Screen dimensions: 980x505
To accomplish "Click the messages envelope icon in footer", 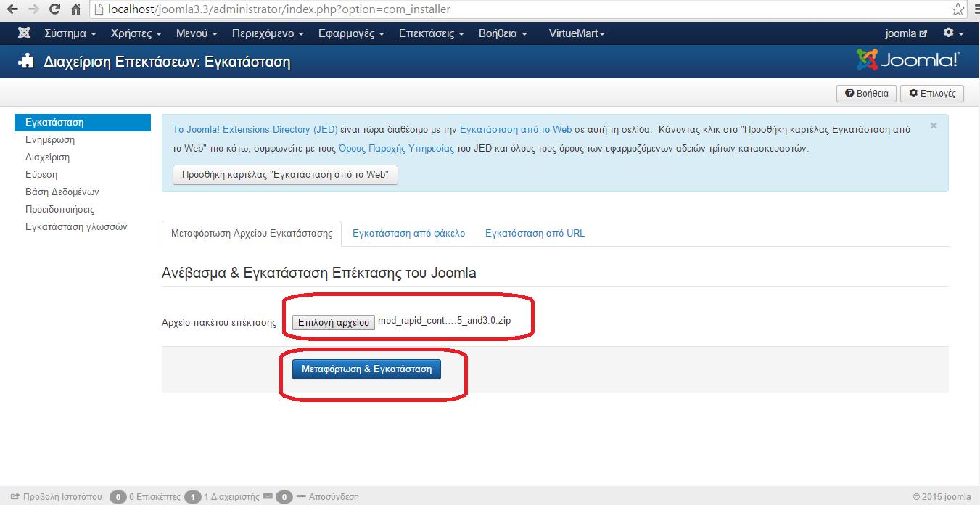I will (x=268, y=497).
